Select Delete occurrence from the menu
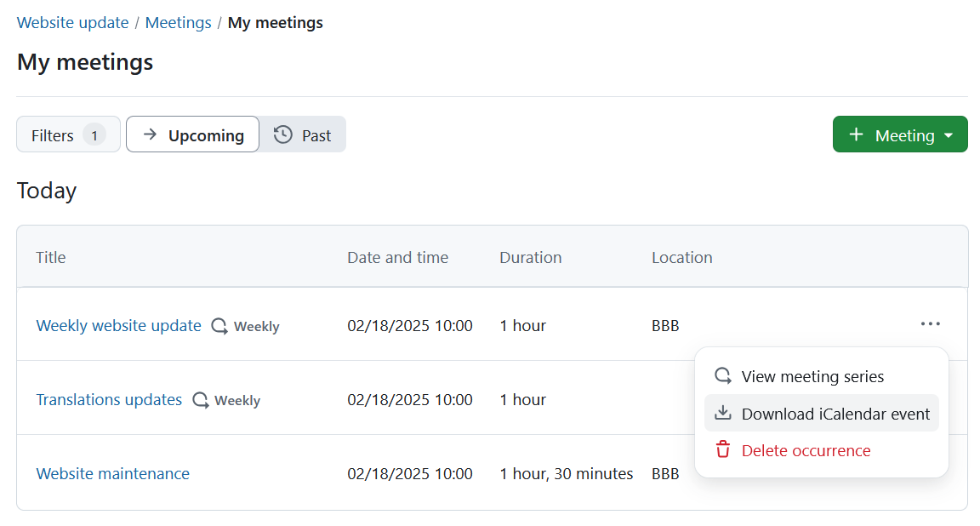Screen dimensions: 980x526 point(806,450)
